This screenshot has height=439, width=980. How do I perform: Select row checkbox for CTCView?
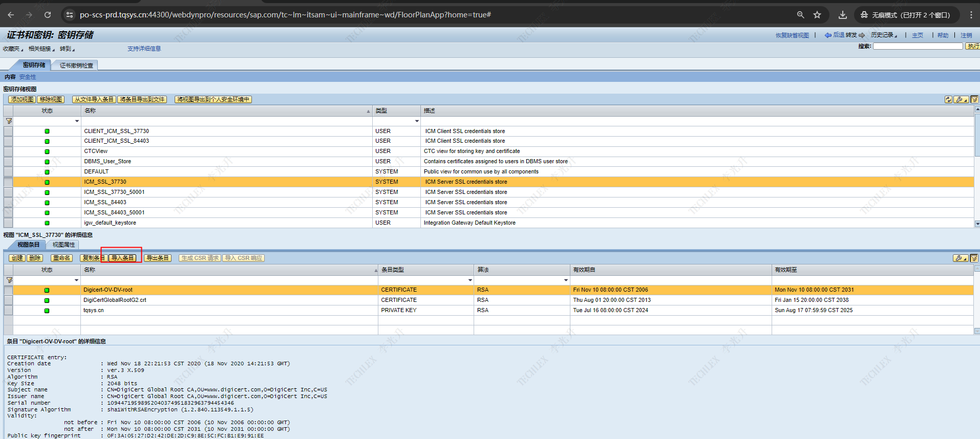point(8,151)
